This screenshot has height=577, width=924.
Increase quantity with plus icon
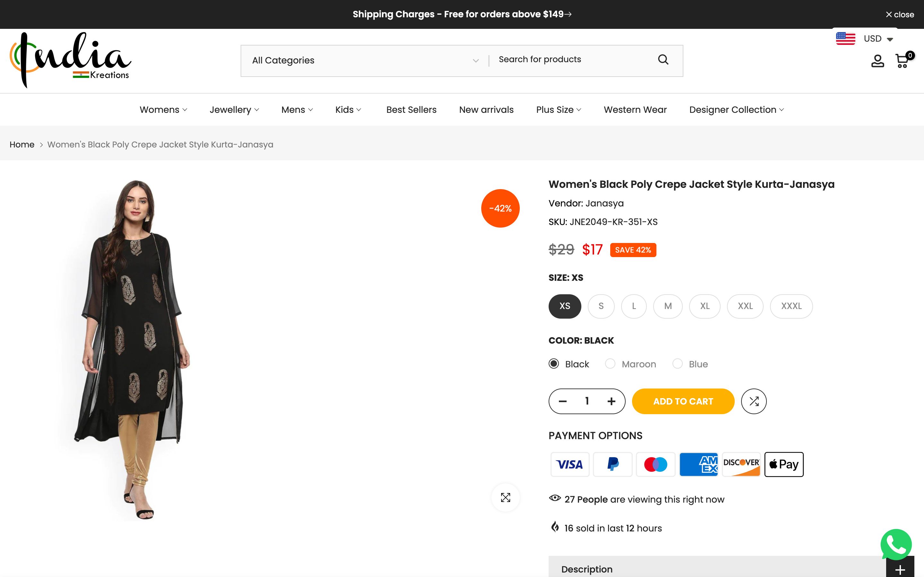tap(611, 401)
